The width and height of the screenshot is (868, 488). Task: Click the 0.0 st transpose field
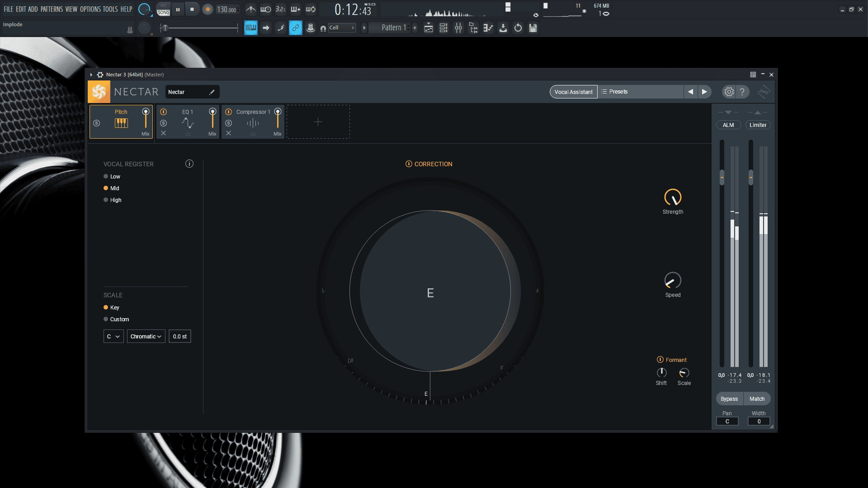180,337
